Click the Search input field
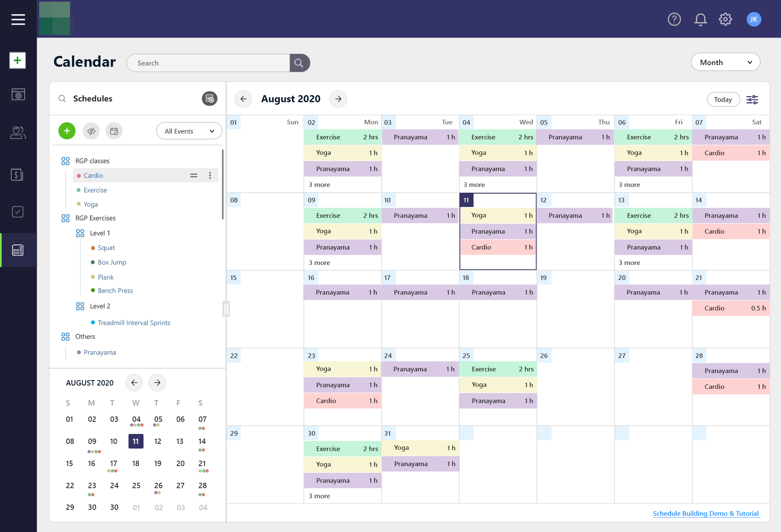Viewport: 781px width, 532px height. [x=208, y=63]
